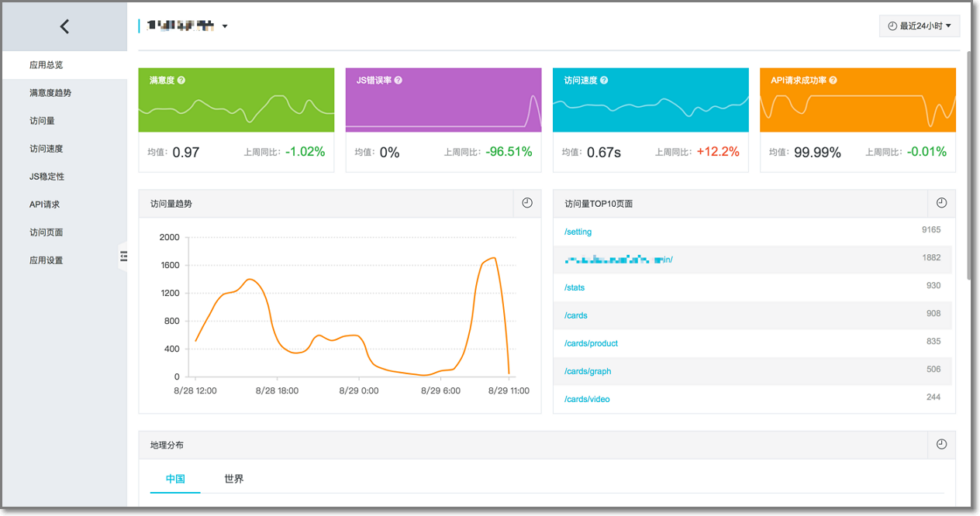
Task: Click the API success average 99.99%
Action: pyautogui.click(x=817, y=153)
